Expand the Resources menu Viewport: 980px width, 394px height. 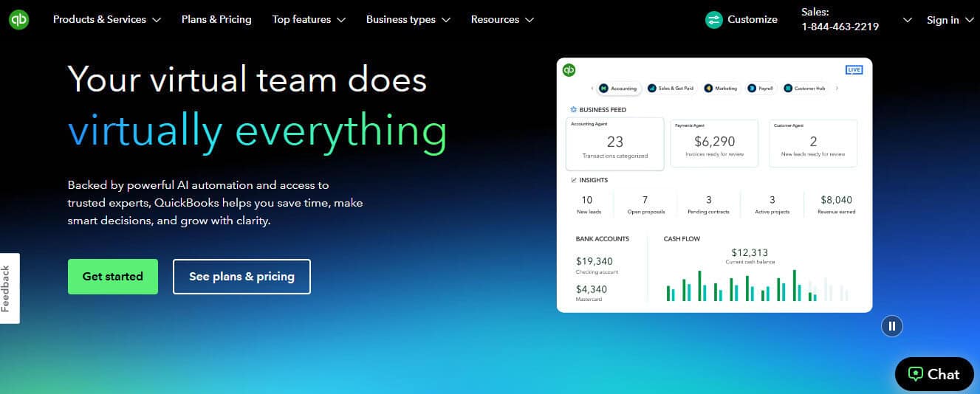(x=501, y=20)
